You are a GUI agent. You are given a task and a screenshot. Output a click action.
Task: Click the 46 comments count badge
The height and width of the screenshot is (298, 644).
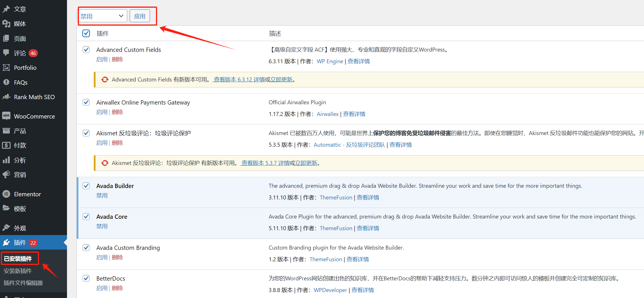tap(33, 53)
